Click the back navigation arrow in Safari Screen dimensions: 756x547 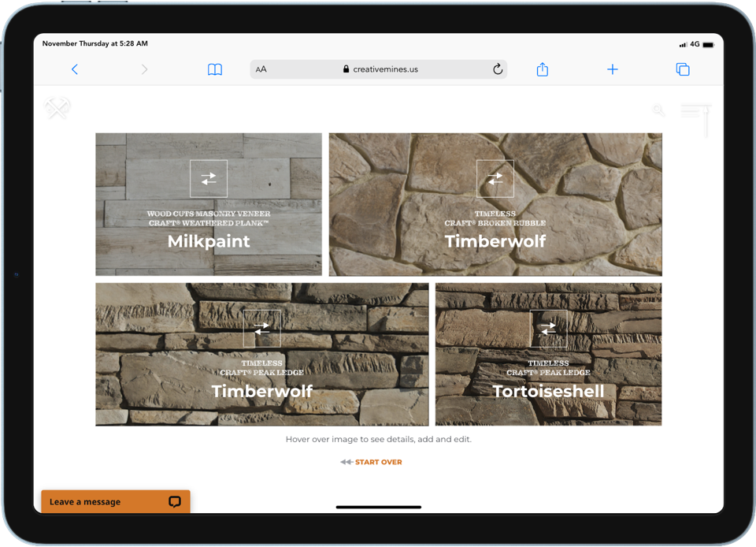tap(74, 69)
